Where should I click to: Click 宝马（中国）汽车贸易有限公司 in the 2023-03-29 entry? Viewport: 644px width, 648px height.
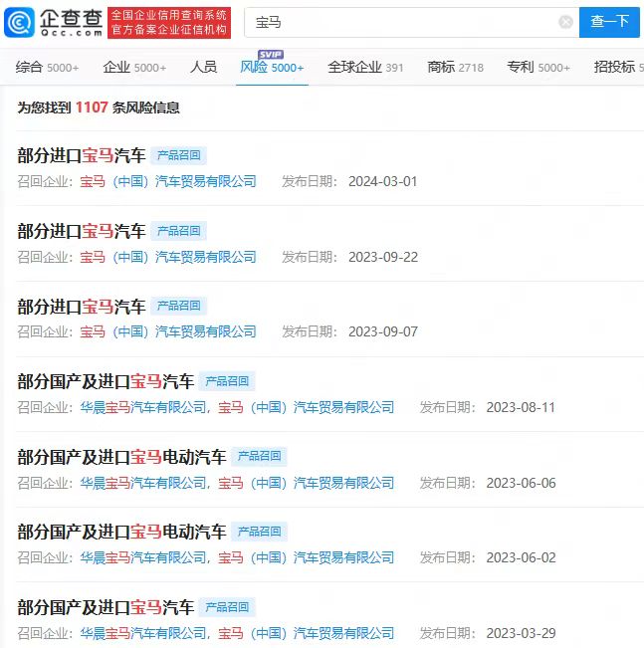306,633
